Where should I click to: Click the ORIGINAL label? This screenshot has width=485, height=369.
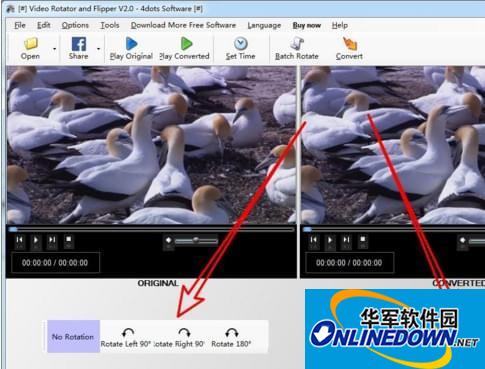158,283
